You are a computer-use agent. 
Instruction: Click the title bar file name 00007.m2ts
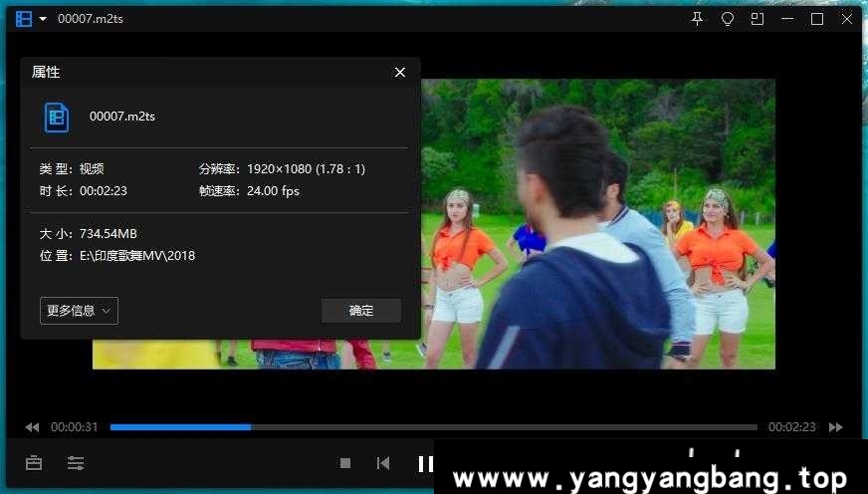click(91, 19)
